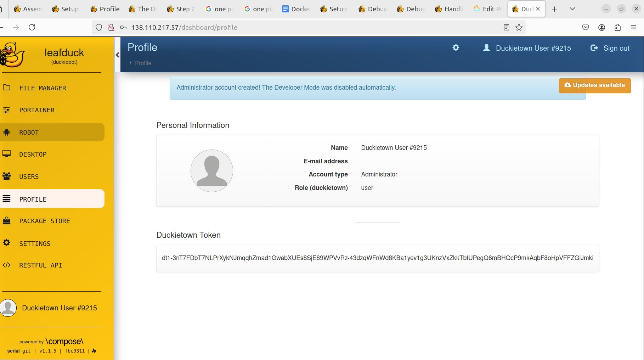
Task: Click the Updates available button
Action: click(595, 85)
